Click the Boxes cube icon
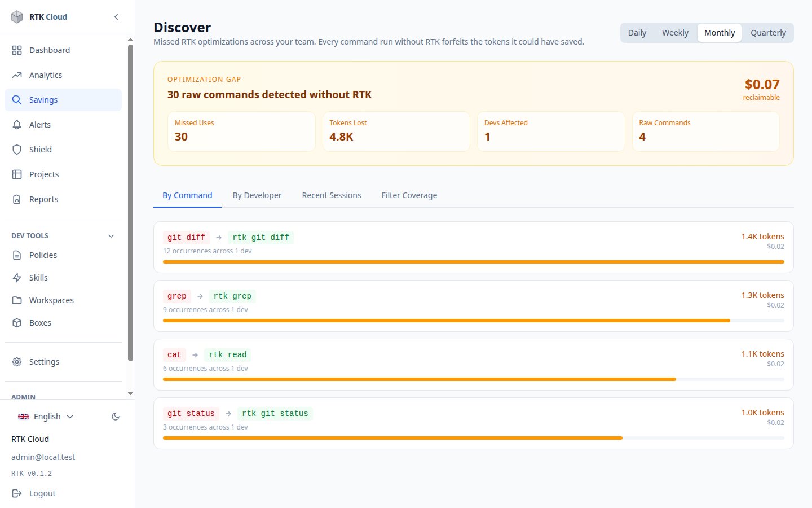The image size is (812, 508). click(x=17, y=323)
